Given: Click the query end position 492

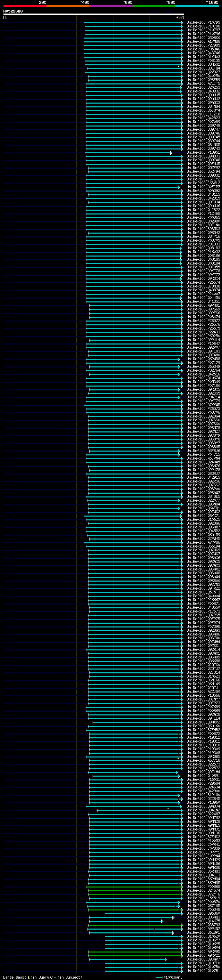Looking at the screenshot, I should tap(179, 17).
